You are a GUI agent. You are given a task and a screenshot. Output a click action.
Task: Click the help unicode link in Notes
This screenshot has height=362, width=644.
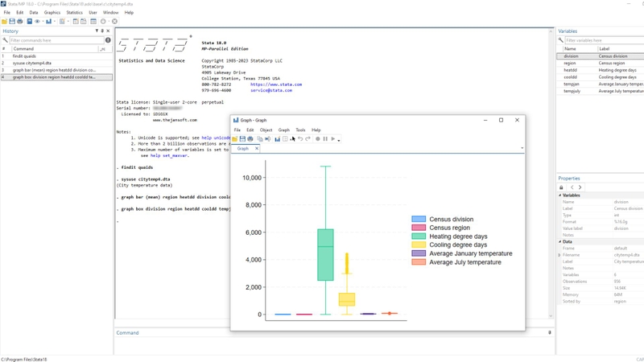(x=216, y=138)
